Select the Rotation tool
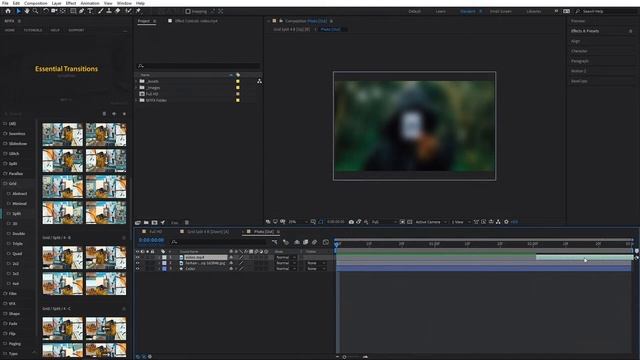This screenshot has height=360, width=640. click(46, 11)
